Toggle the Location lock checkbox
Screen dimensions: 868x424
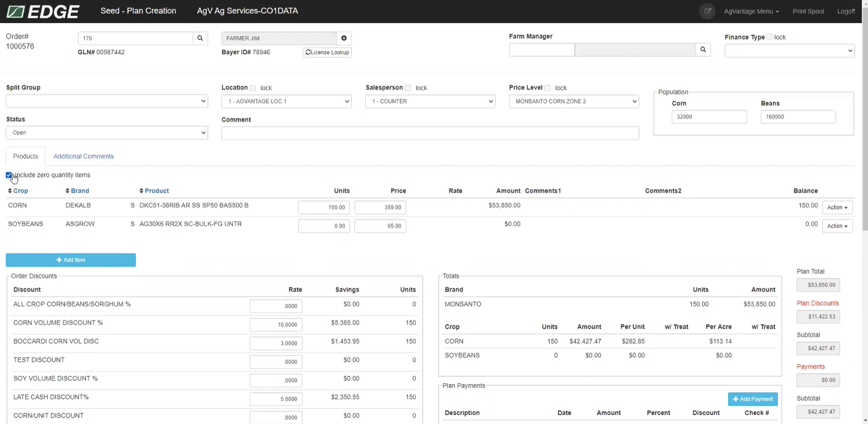[253, 88]
